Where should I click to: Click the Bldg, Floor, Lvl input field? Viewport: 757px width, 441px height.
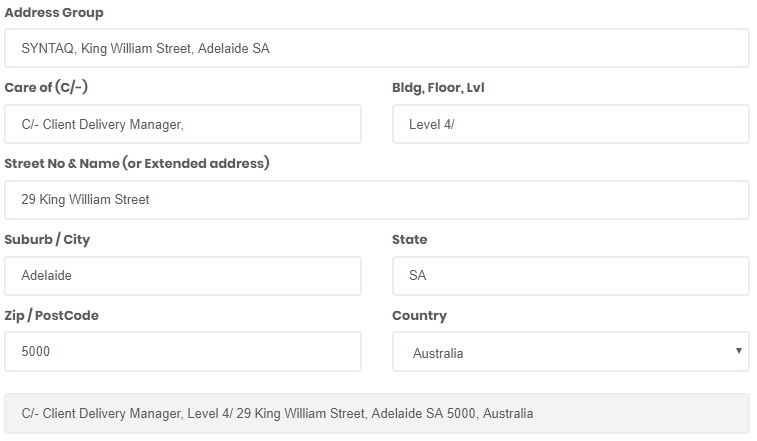coord(570,124)
